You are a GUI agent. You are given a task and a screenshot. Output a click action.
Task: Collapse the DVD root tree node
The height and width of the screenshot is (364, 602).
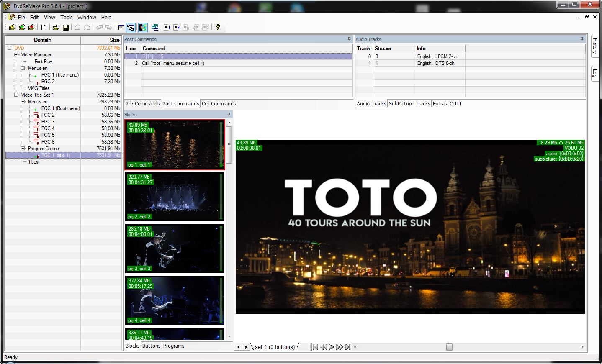[9, 48]
